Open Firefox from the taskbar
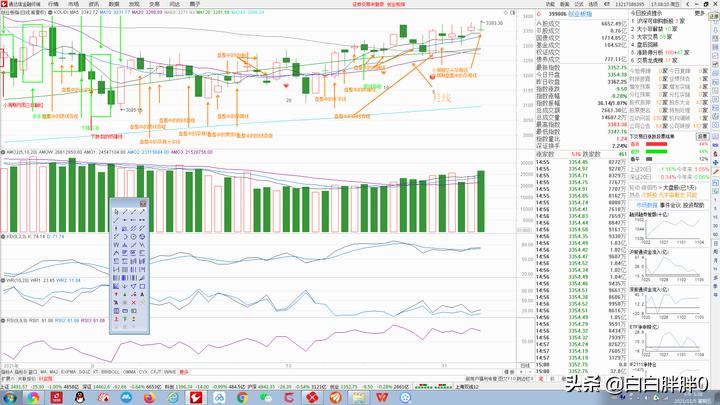This screenshot has width=720, height=405. [x=150, y=398]
